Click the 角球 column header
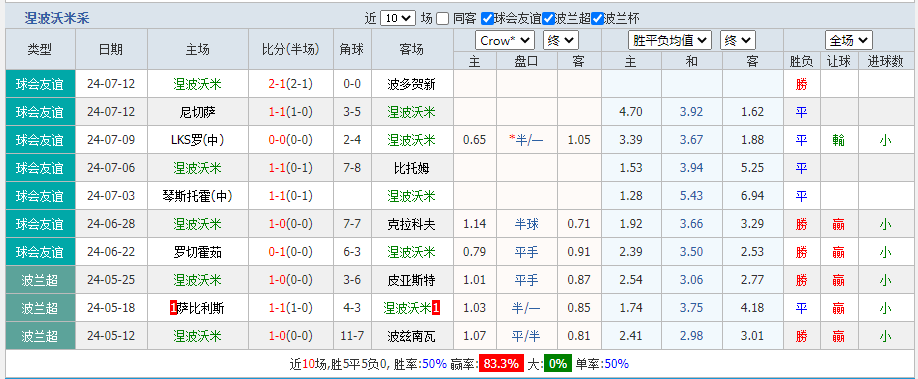The height and width of the screenshot is (379, 918). 352,49
